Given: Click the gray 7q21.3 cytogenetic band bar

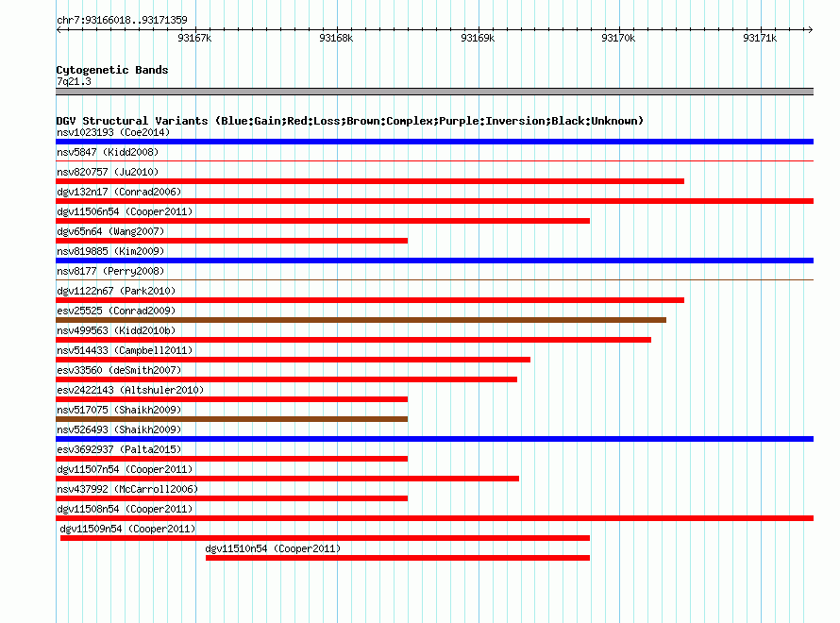Looking at the screenshot, I should point(434,92).
